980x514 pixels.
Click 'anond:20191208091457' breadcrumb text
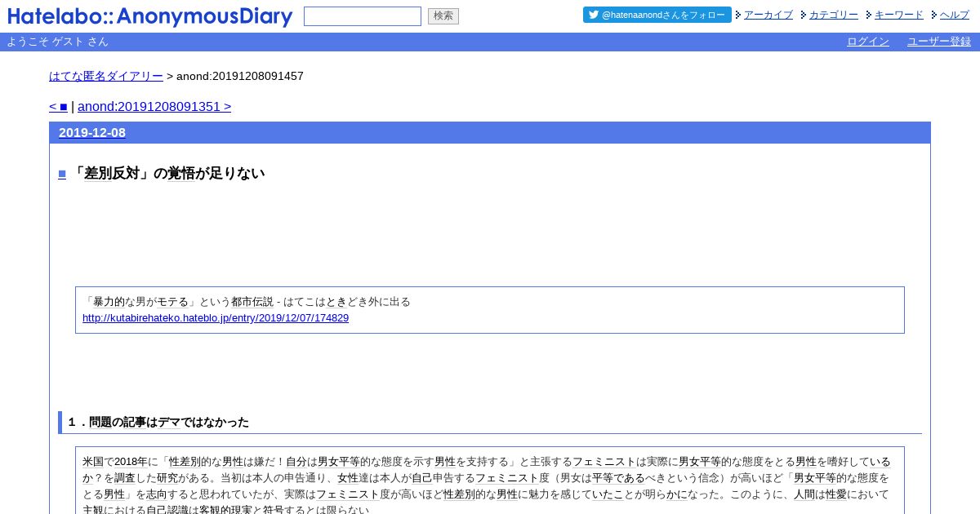tap(240, 76)
